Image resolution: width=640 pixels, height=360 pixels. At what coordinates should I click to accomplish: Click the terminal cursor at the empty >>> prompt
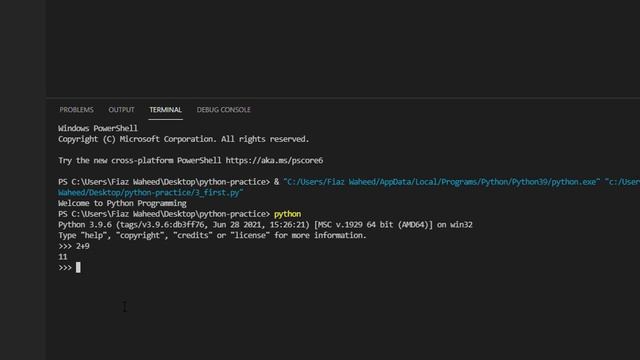pos(78,267)
